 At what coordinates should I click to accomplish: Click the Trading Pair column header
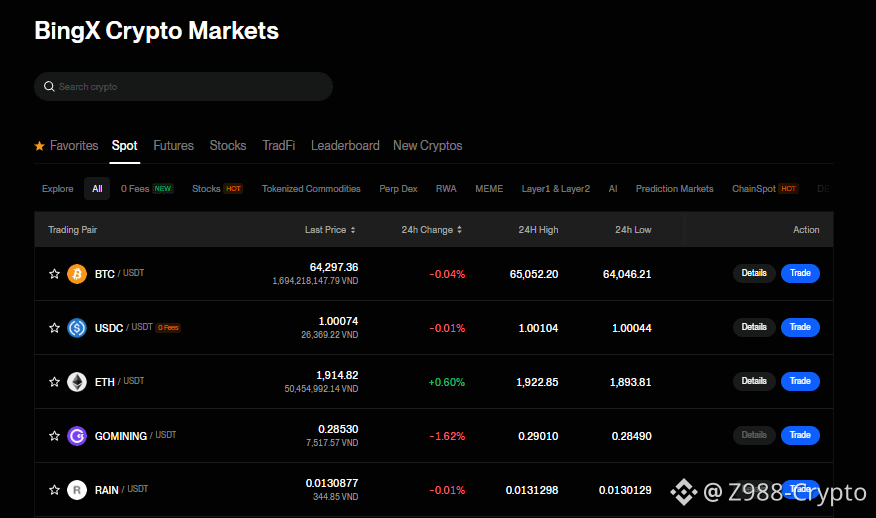tap(73, 230)
